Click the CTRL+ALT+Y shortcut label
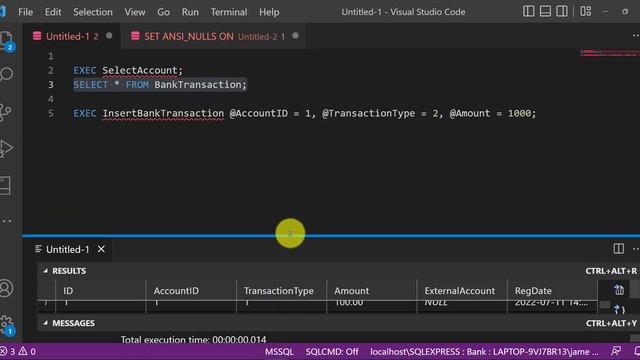The image size is (640, 360). (611, 323)
